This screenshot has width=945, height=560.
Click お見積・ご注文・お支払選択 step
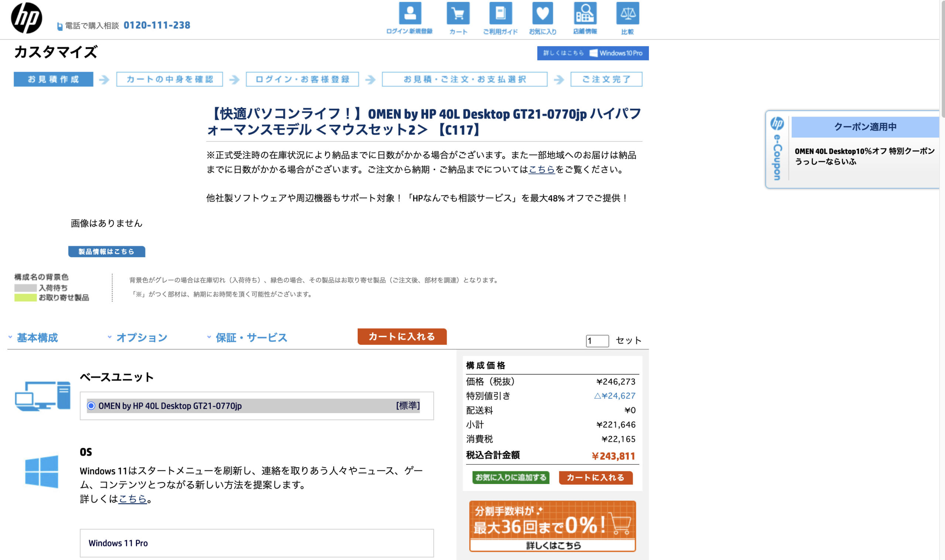464,79
